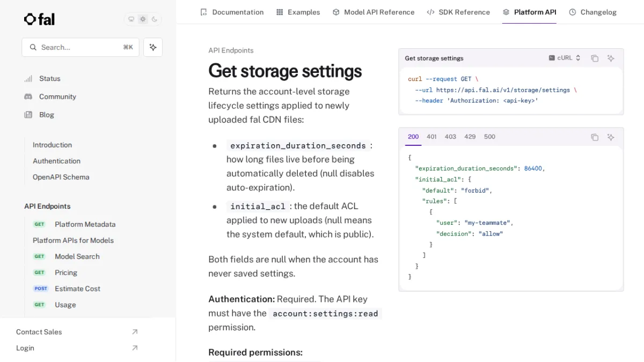Select 429 response tab
The image size is (644, 362).
point(470,137)
